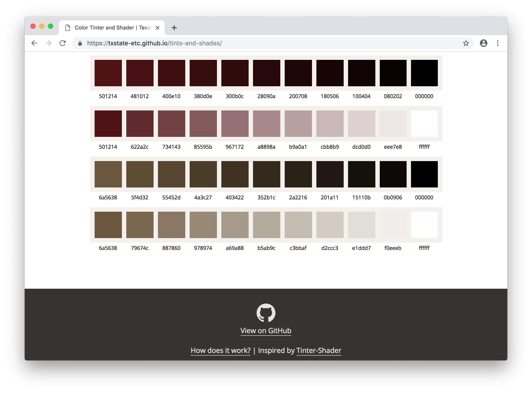The image size is (532, 393).
Task: Open a new browser tab
Action: pos(174,28)
